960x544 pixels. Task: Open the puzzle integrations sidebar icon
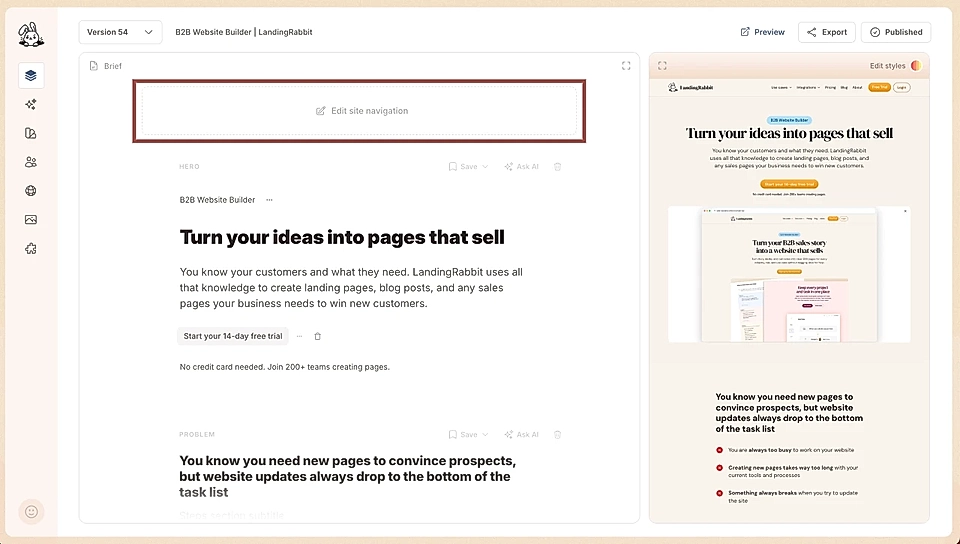(x=31, y=248)
